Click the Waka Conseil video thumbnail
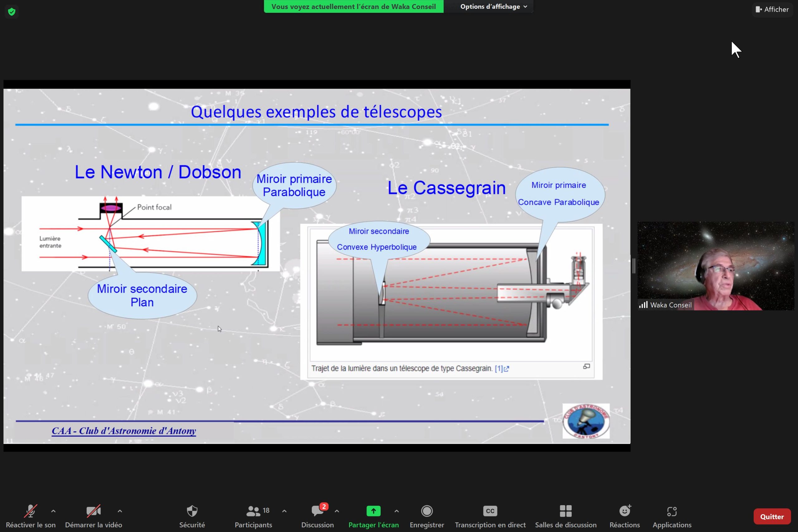The image size is (798, 532). click(x=716, y=266)
